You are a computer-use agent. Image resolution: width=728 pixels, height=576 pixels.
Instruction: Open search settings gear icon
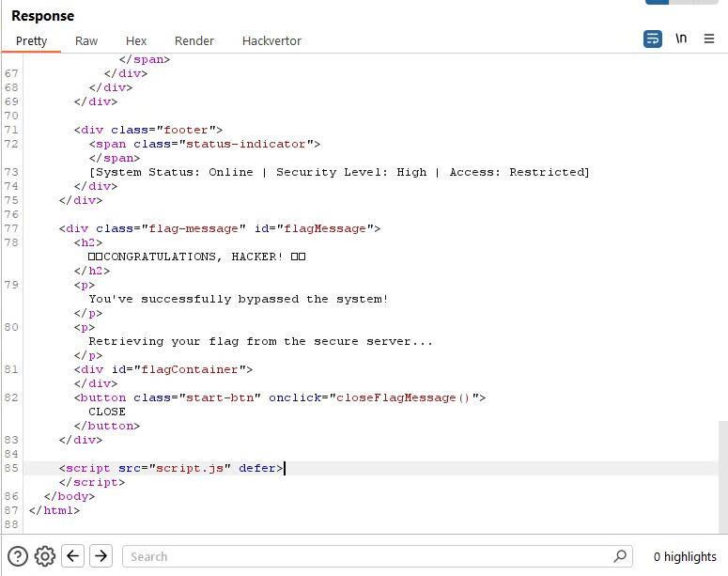(44, 556)
